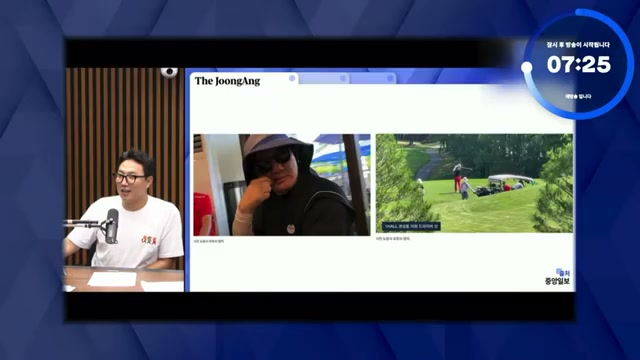Click the caption below the left photo
This screenshot has height=360, width=640.
209,241
